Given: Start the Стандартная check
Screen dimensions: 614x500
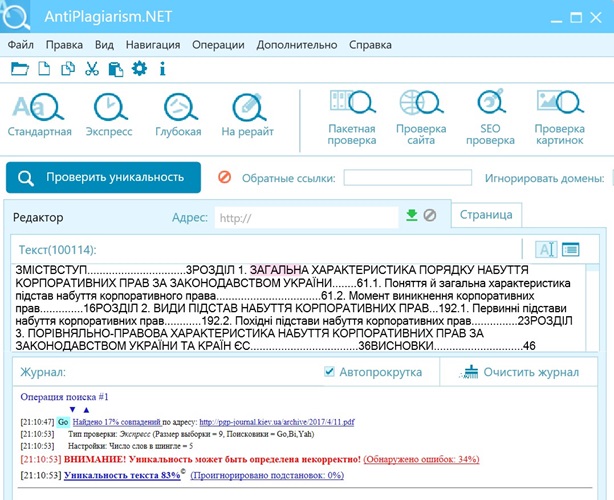Looking at the screenshot, I should click(x=39, y=115).
